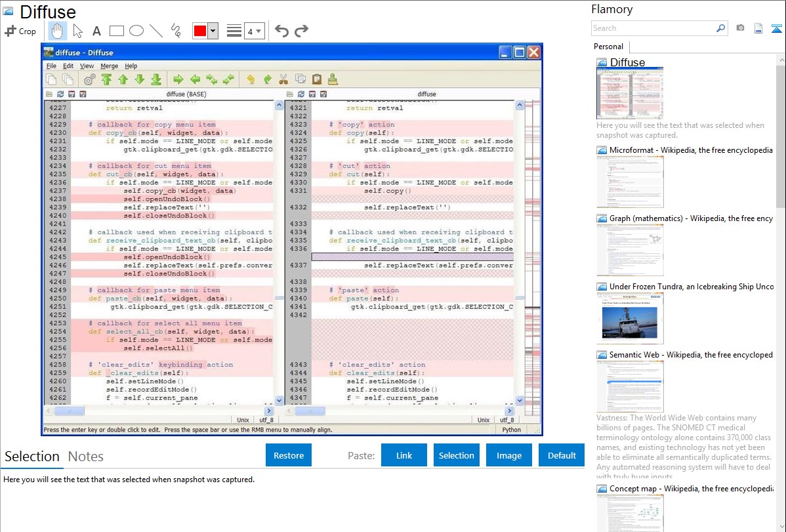Save file in right diffuse pane

[x=312, y=94]
